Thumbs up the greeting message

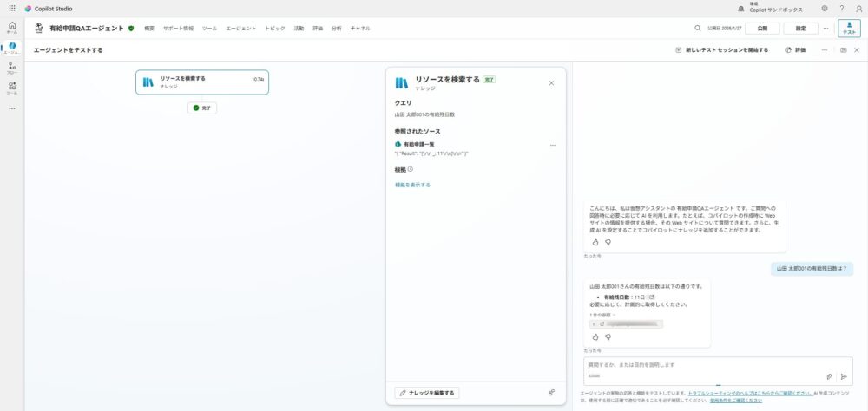[x=595, y=242]
